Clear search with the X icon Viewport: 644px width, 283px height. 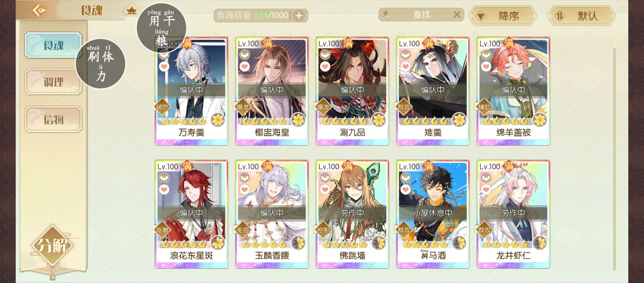(457, 14)
